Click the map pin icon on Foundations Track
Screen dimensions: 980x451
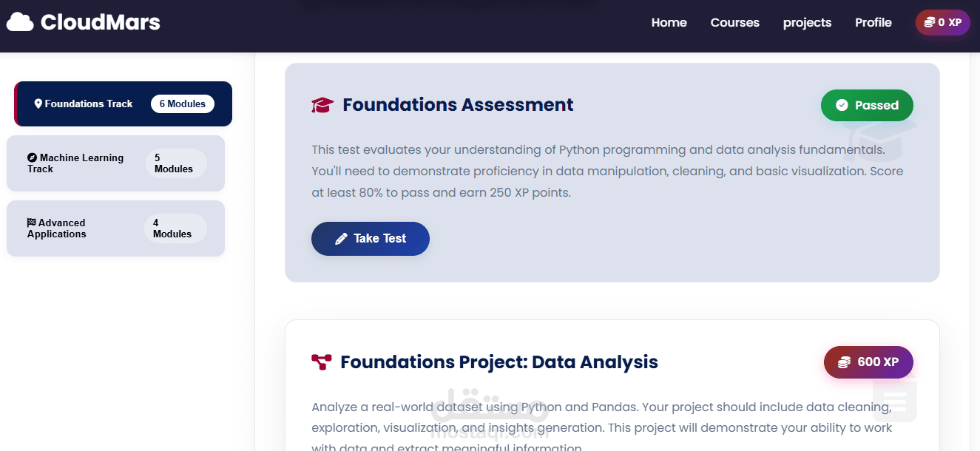(x=38, y=104)
